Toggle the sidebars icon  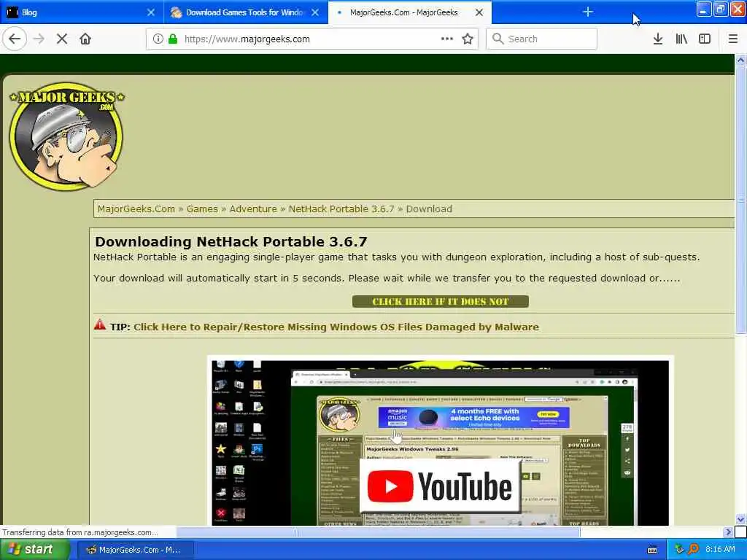click(705, 39)
